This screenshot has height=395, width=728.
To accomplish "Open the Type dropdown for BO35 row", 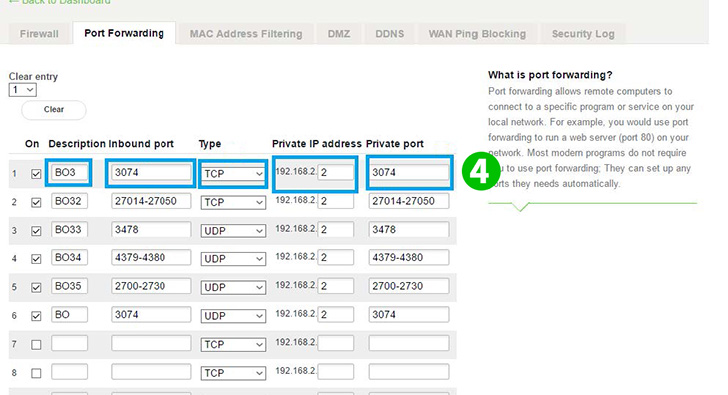I will coord(233,288).
